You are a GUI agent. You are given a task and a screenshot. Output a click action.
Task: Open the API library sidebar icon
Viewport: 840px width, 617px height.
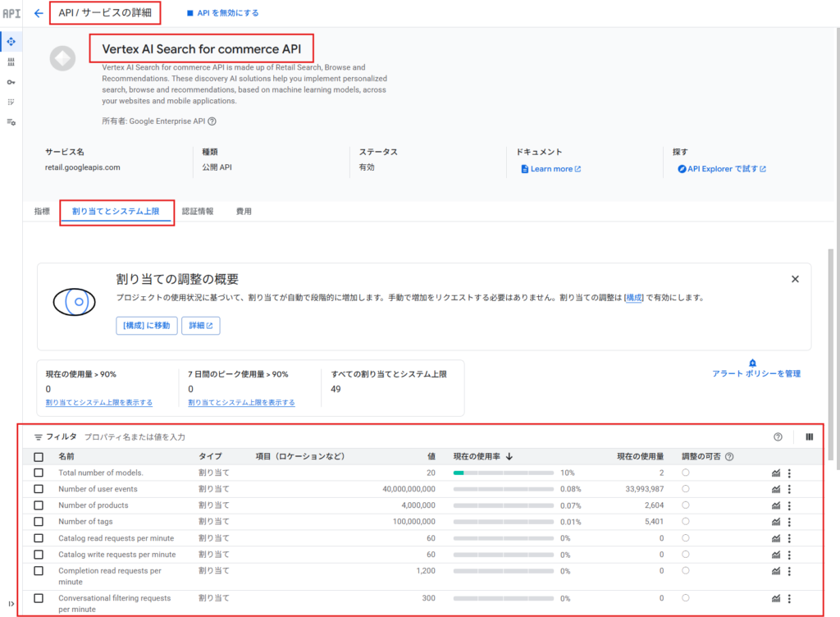click(x=11, y=62)
